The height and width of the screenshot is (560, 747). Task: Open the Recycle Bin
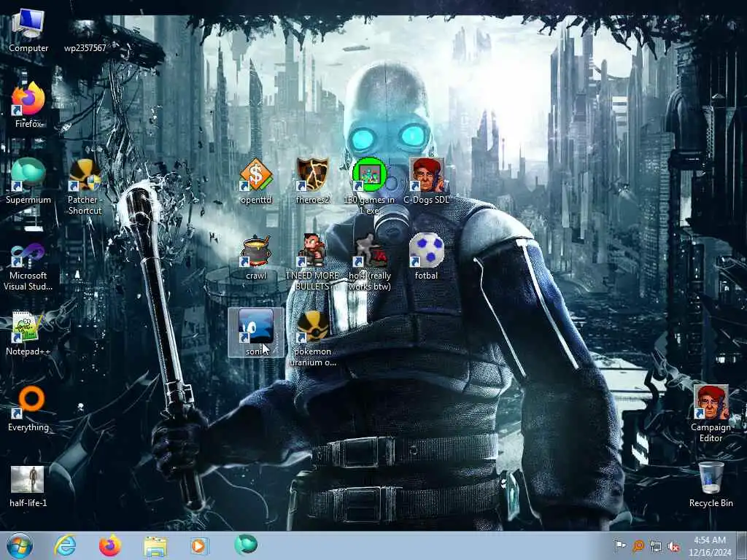[711, 485]
